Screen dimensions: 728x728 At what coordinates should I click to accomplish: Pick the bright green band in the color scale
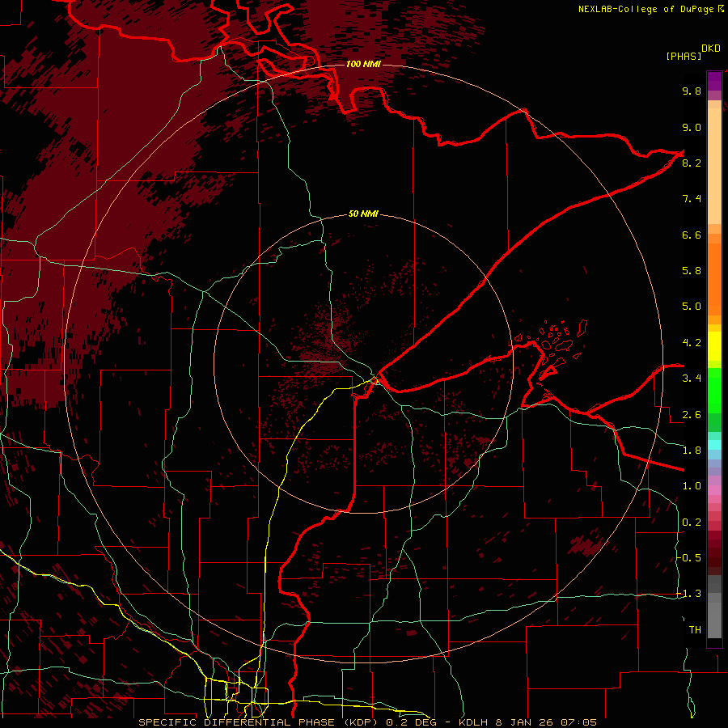[x=714, y=390]
